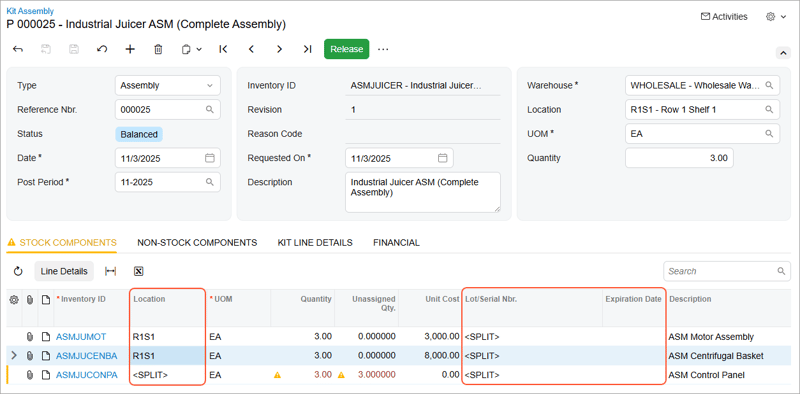Viewport: 800px width, 394px height.
Task: Open the clipboard copy-paste dropdown
Action: pyautogui.click(x=191, y=49)
